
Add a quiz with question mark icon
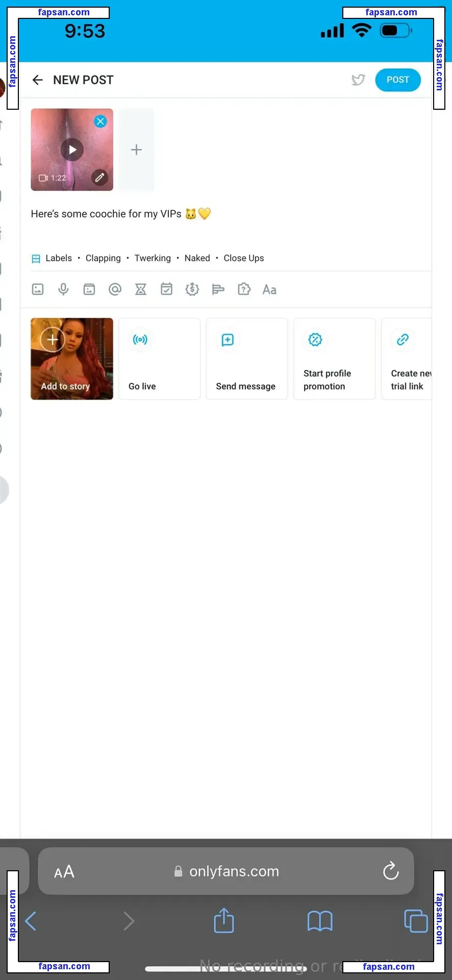point(244,289)
